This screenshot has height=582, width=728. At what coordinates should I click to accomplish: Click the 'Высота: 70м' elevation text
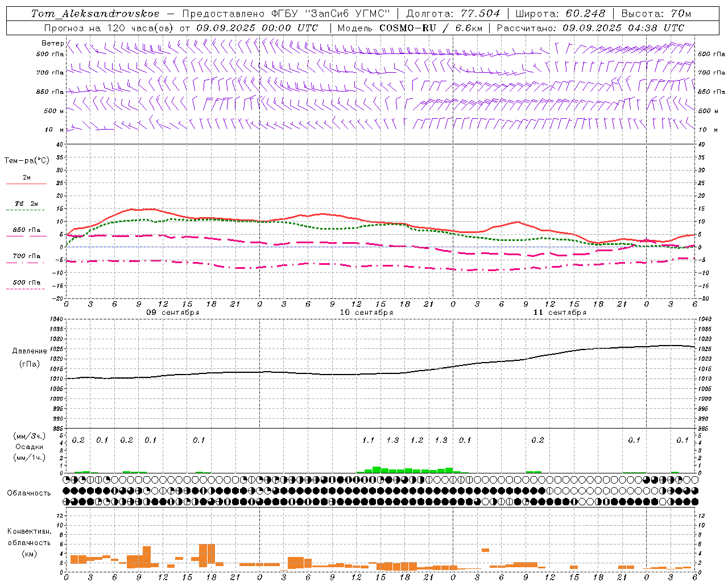(x=656, y=14)
